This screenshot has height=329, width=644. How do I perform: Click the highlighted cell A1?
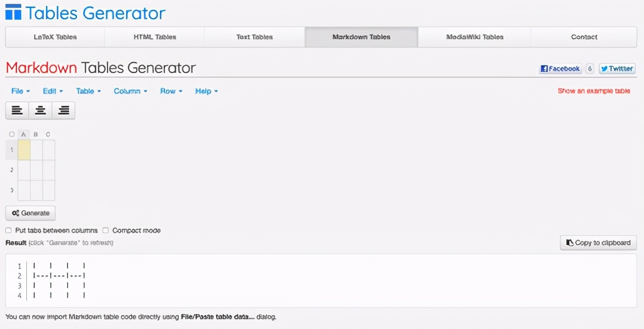24,150
